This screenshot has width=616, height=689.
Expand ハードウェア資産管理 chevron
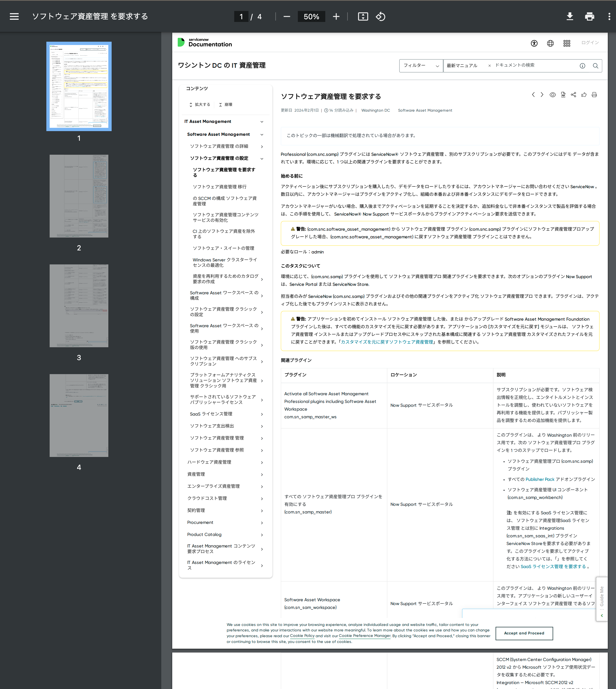pos(262,463)
